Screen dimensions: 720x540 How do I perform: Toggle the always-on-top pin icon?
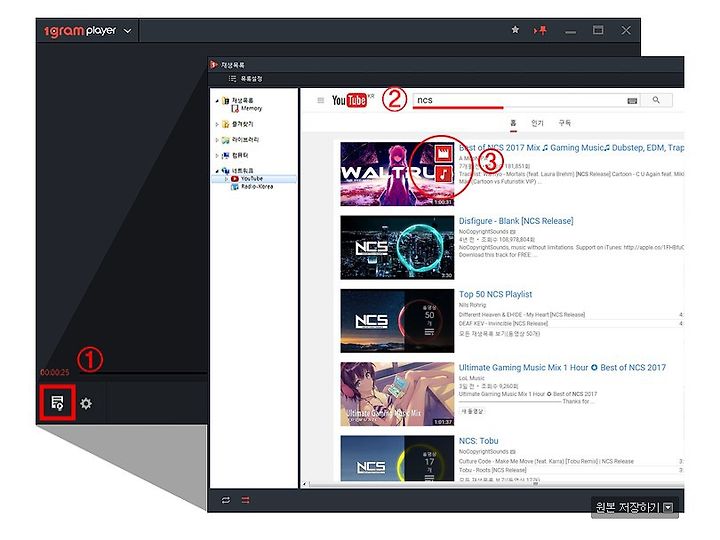[x=540, y=30]
